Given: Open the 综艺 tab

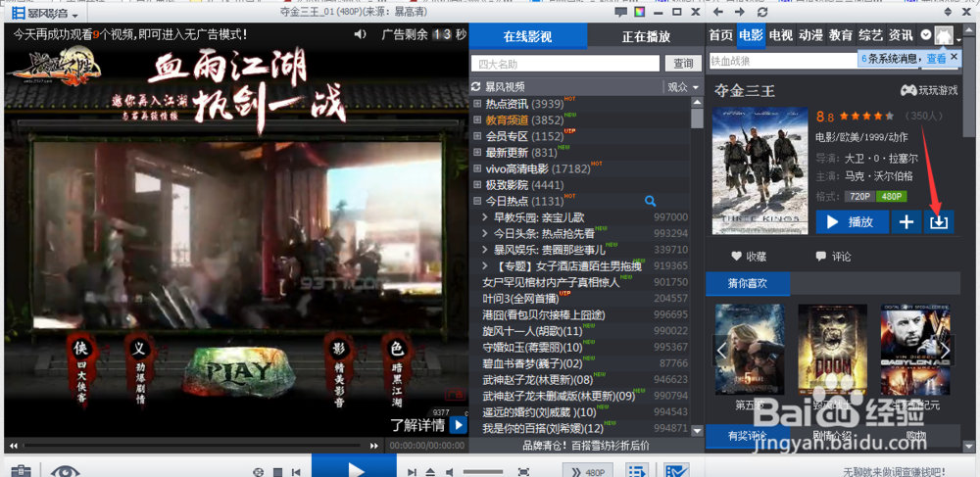Looking at the screenshot, I should [870, 35].
